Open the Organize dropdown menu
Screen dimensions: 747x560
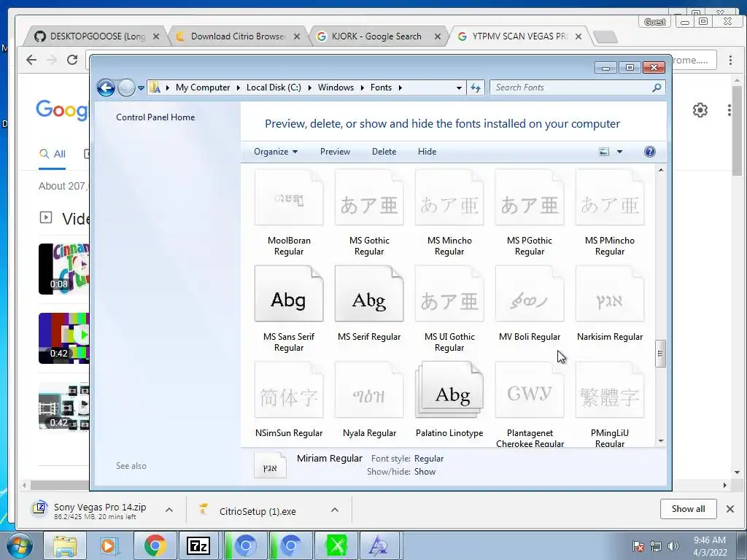(x=276, y=152)
